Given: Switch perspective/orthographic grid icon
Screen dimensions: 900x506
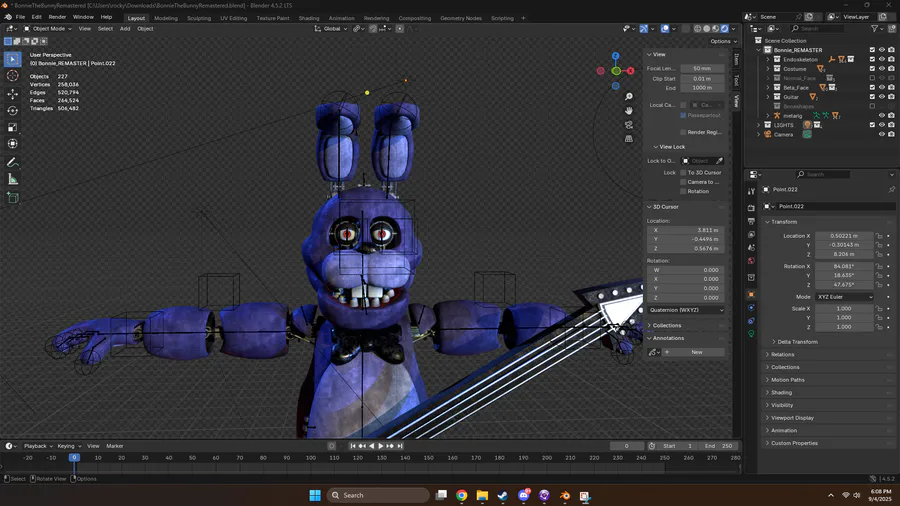Looking at the screenshot, I should click(x=629, y=138).
